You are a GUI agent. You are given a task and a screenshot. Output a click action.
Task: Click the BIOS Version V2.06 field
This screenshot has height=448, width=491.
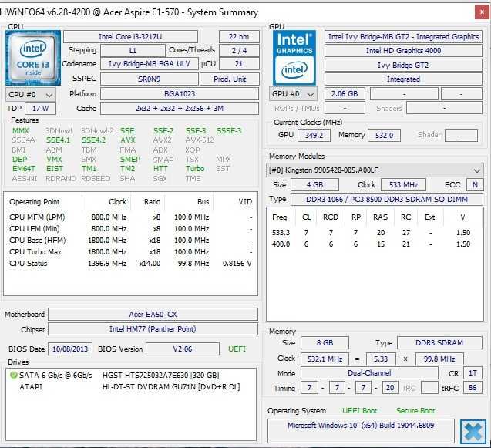(183, 349)
